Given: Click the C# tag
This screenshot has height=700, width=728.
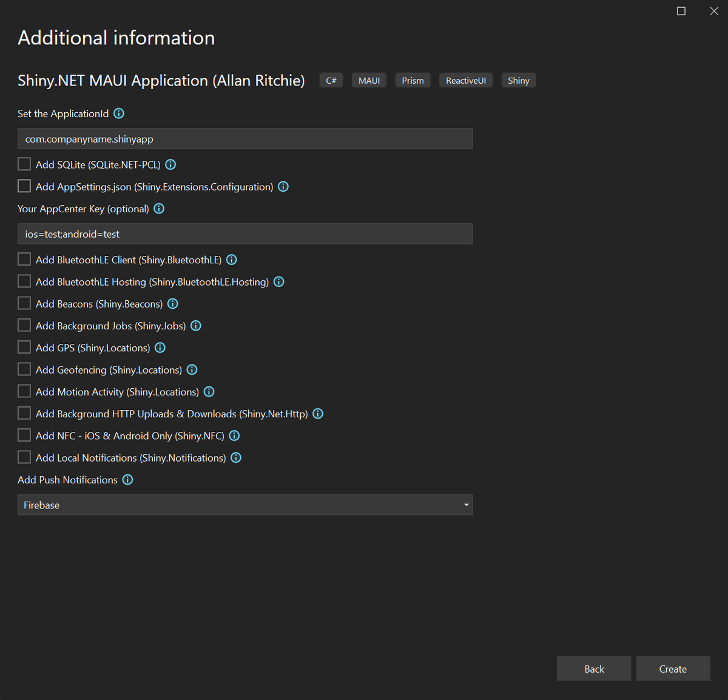Looking at the screenshot, I should tap(331, 81).
